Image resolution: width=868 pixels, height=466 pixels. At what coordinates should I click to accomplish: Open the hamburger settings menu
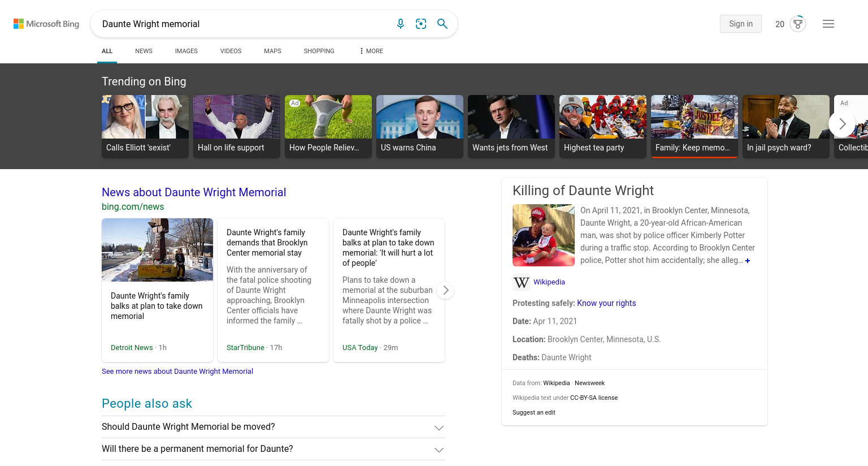click(x=828, y=24)
